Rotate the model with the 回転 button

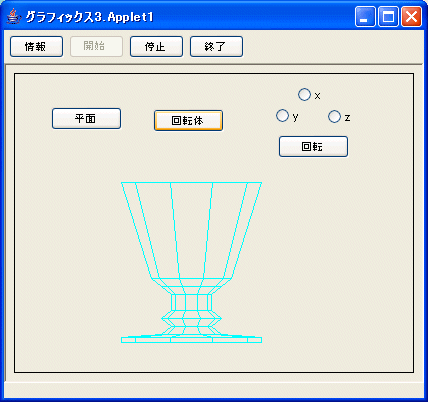pos(313,146)
